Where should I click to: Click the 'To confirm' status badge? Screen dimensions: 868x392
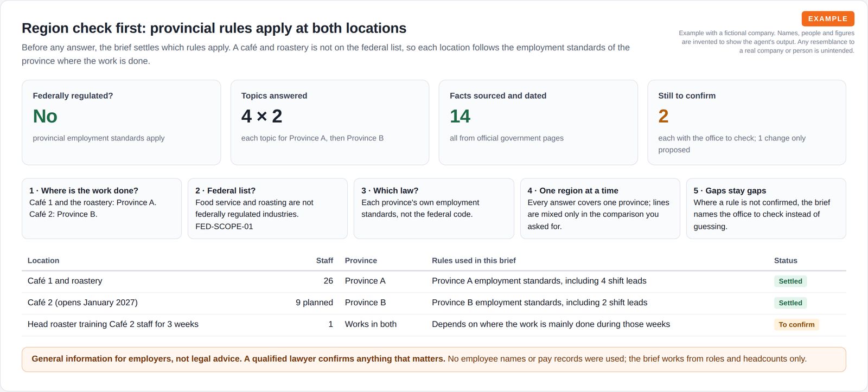coord(796,325)
